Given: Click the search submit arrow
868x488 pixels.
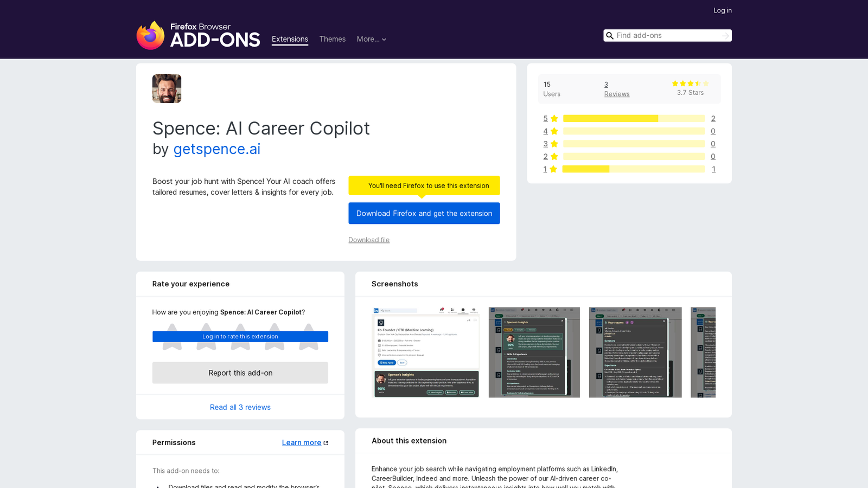Looking at the screenshot, I should click(x=725, y=36).
